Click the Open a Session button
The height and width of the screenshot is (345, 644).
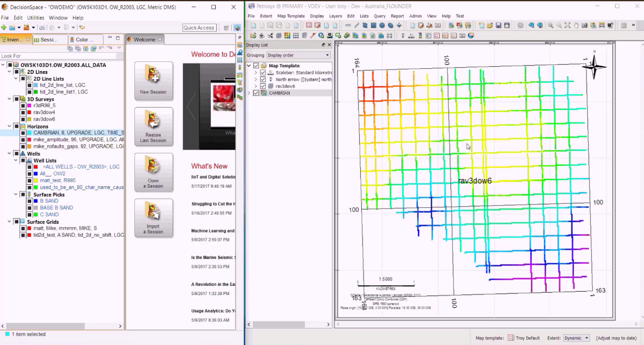click(x=154, y=172)
